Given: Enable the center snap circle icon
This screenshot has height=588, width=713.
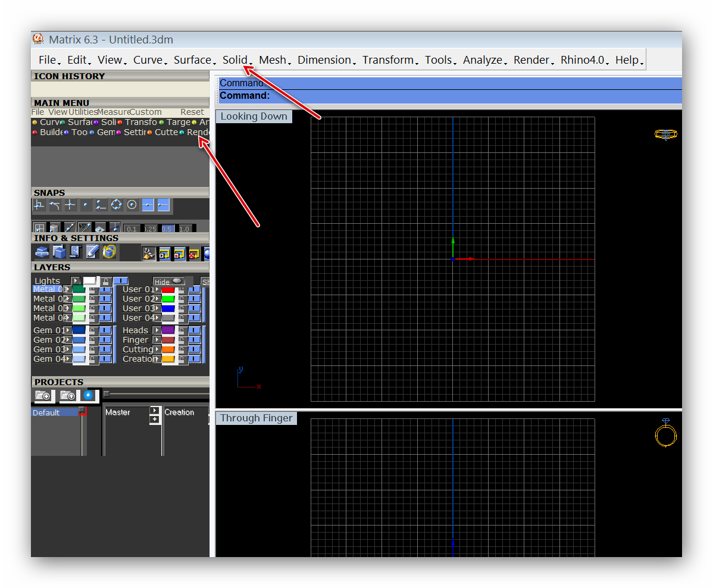Looking at the screenshot, I should (x=132, y=205).
